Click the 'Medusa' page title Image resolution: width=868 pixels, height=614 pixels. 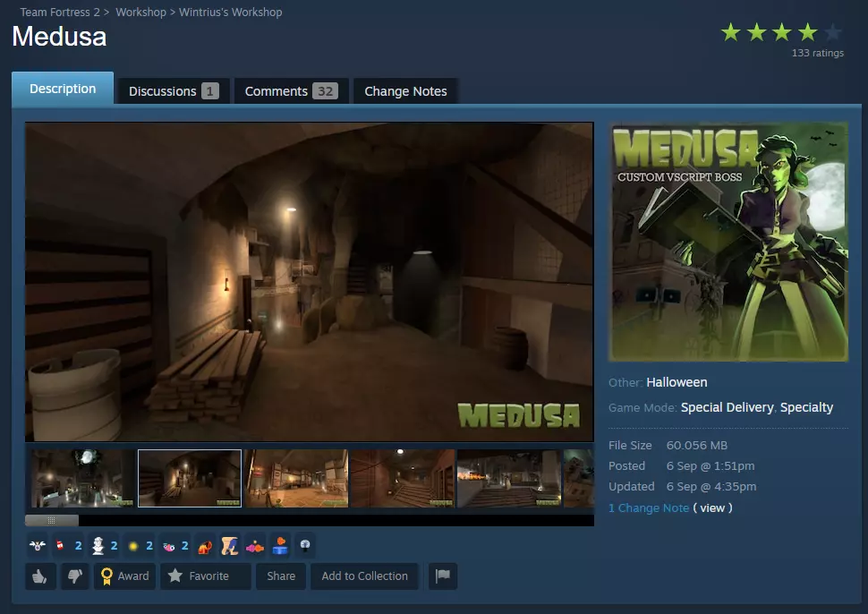coord(59,37)
